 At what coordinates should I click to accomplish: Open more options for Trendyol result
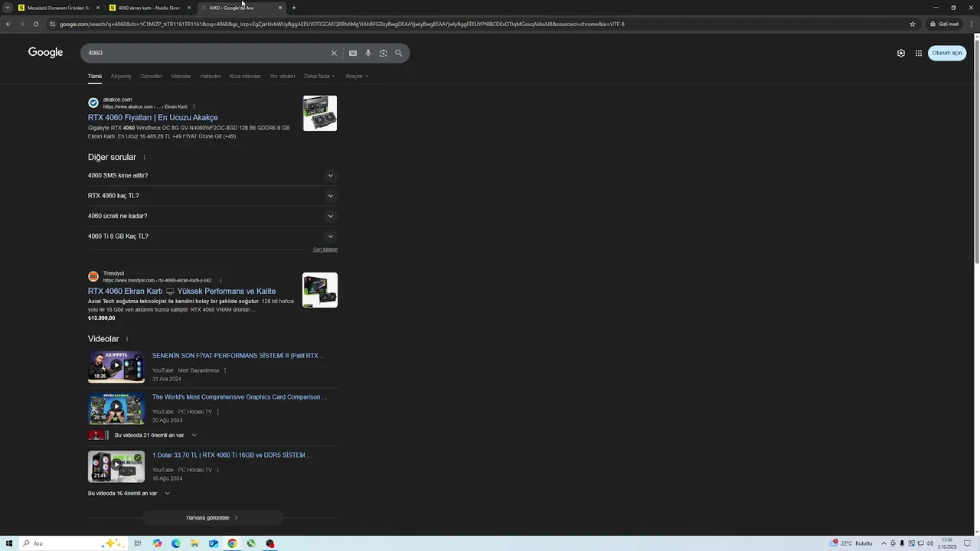221,281
